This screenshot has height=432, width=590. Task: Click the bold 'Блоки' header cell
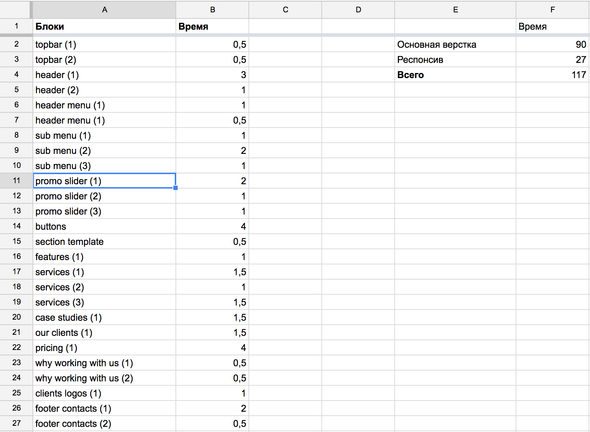tap(104, 26)
